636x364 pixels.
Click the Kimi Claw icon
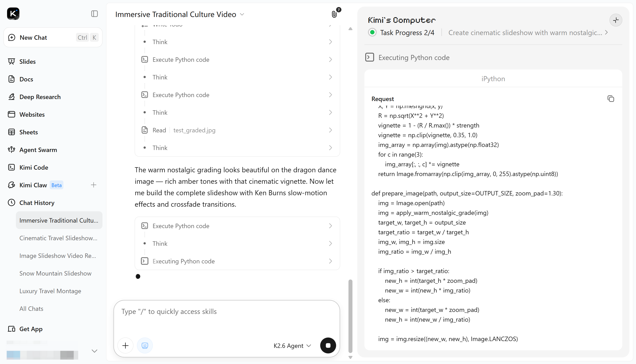(11, 185)
